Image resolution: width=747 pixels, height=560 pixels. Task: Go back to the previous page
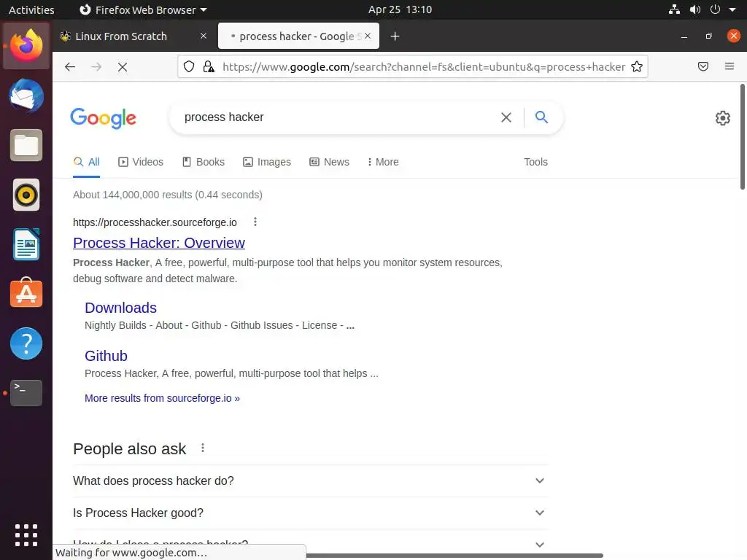pyautogui.click(x=70, y=66)
